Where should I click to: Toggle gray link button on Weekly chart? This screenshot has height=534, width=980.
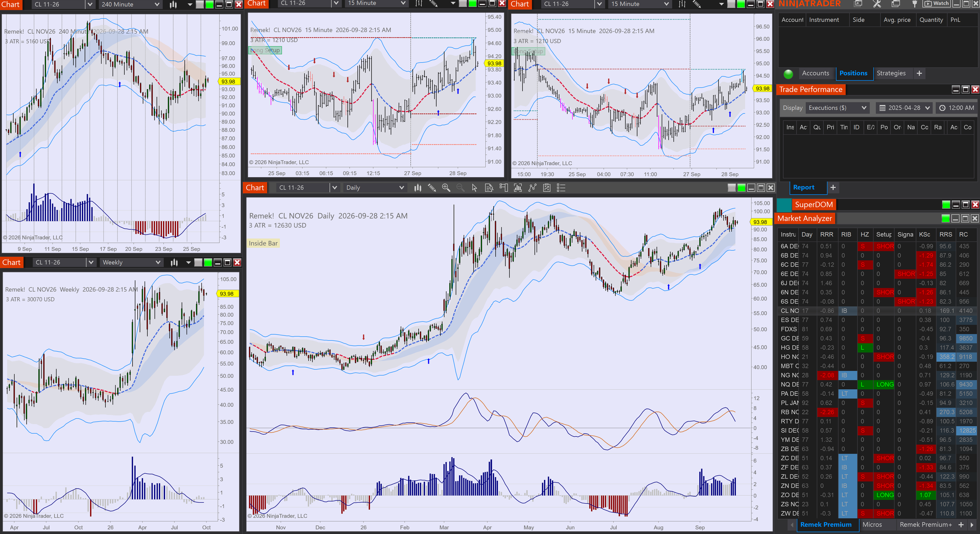pos(198,262)
